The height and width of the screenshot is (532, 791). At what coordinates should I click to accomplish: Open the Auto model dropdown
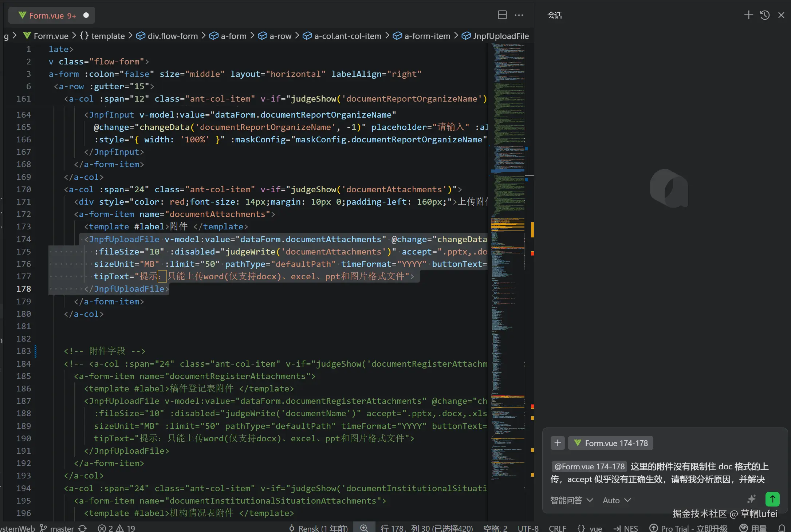(x=617, y=500)
